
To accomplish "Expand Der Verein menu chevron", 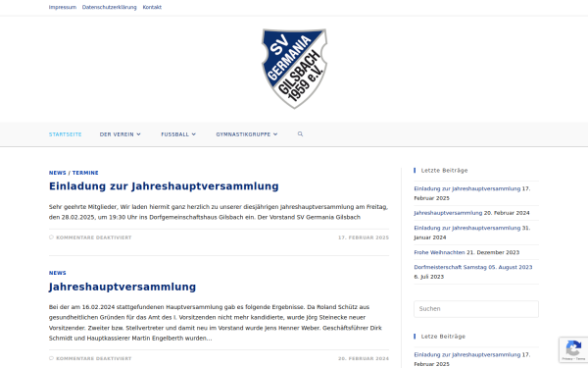I will click(x=138, y=134).
